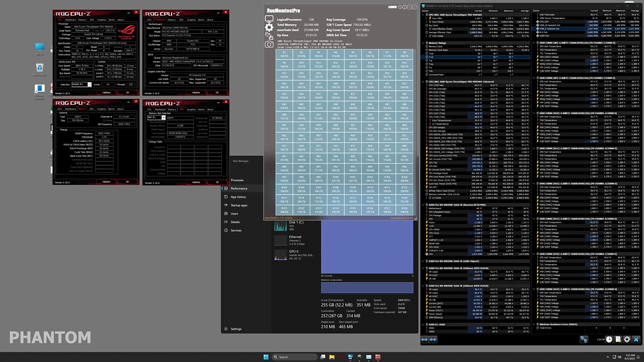Viewport: 644px width, 362px height.
Task: Start logging with HWiNFO log file icon
Action: point(618,340)
